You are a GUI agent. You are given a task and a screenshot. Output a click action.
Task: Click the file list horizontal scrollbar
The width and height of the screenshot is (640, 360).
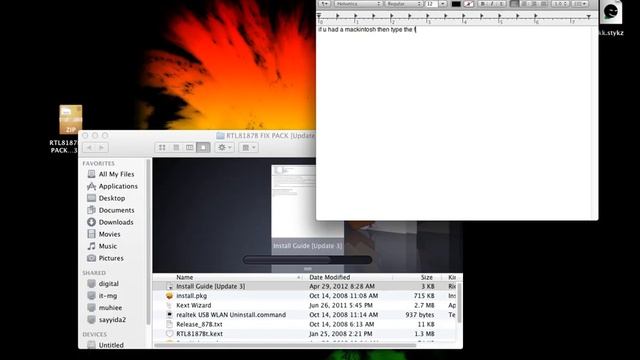coord(285,346)
